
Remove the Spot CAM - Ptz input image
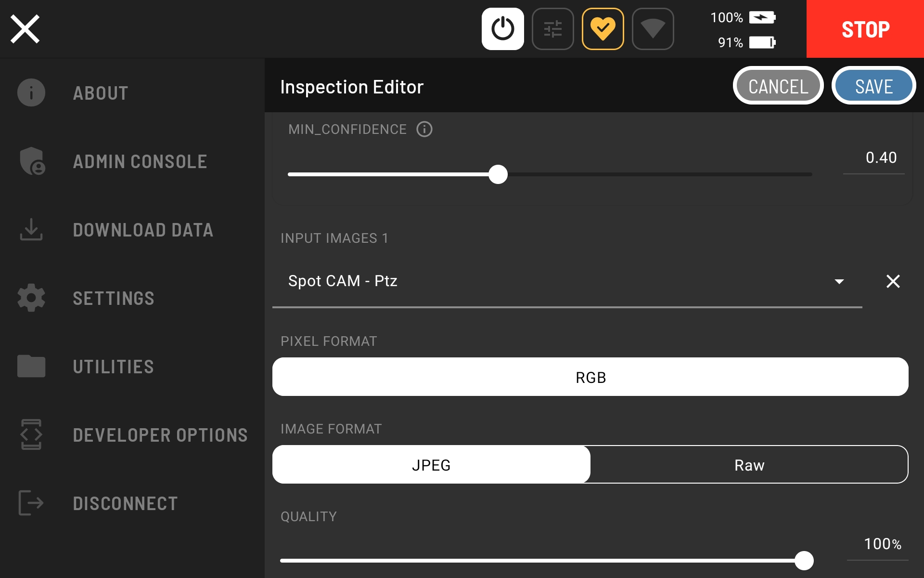pos(893,281)
